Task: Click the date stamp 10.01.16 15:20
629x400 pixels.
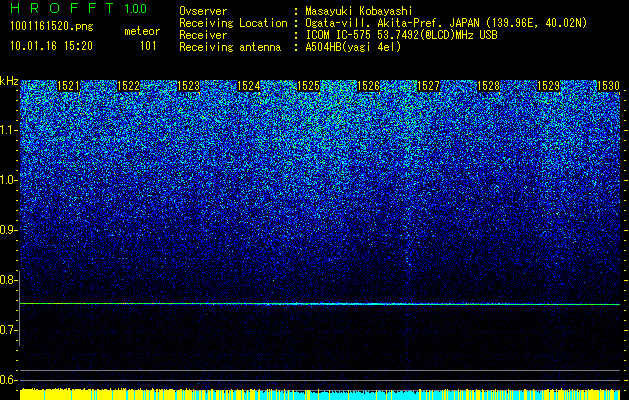Action: tap(51, 46)
